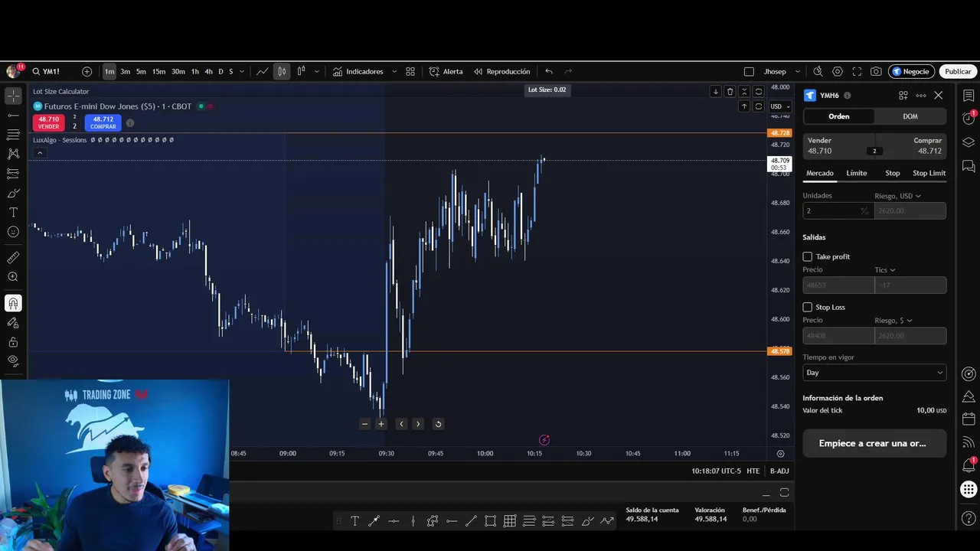Toggle stay in drawing mode

coord(13,323)
